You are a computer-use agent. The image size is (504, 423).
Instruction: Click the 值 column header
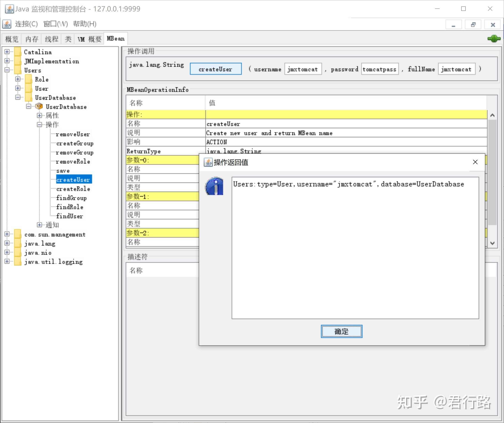click(x=346, y=103)
